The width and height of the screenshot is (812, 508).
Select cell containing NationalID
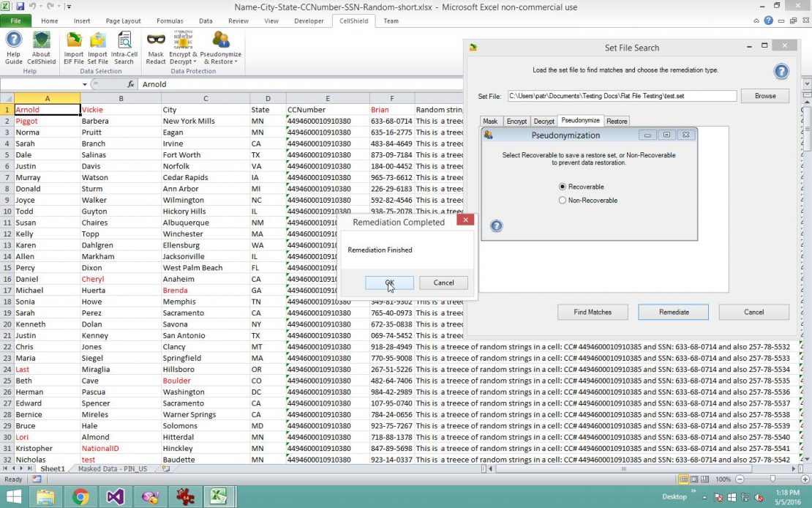121,449
